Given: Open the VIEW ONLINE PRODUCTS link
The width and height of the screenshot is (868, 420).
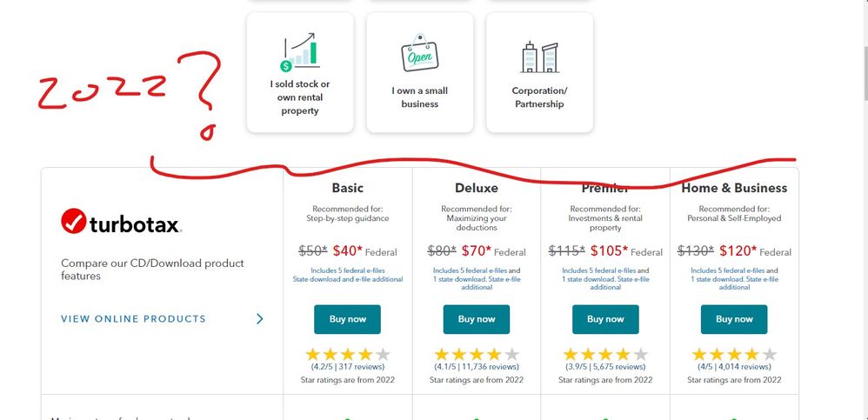Looking at the screenshot, I should [133, 319].
